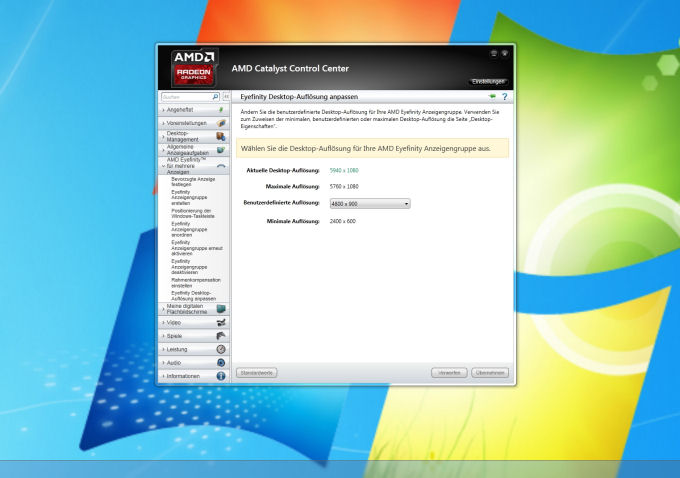Click the Standardwerte button
Image resolution: width=680 pixels, height=478 pixels.
pyautogui.click(x=257, y=373)
